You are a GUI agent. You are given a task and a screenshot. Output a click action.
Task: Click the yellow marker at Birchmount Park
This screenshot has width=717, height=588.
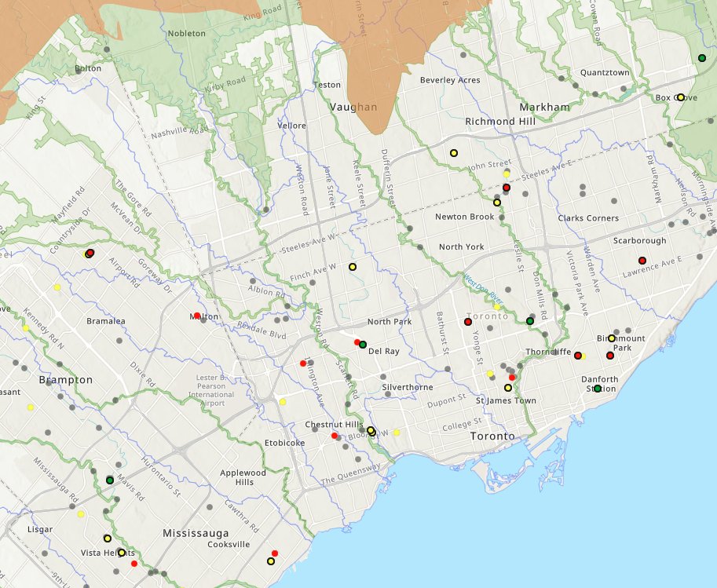(611, 338)
